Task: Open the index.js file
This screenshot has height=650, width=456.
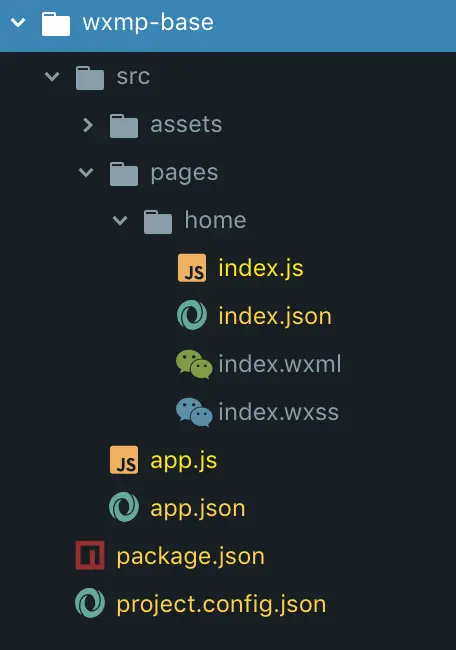Action: (x=261, y=269)
